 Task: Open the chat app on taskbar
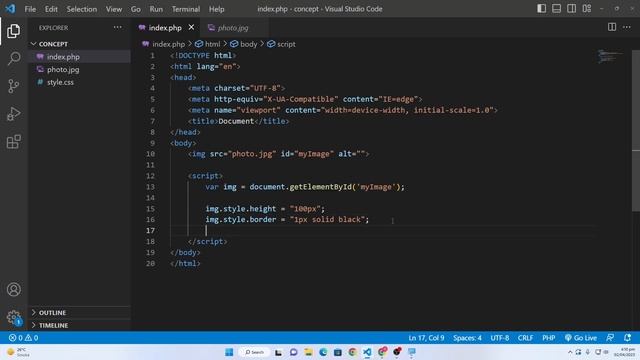pos(293,352)
